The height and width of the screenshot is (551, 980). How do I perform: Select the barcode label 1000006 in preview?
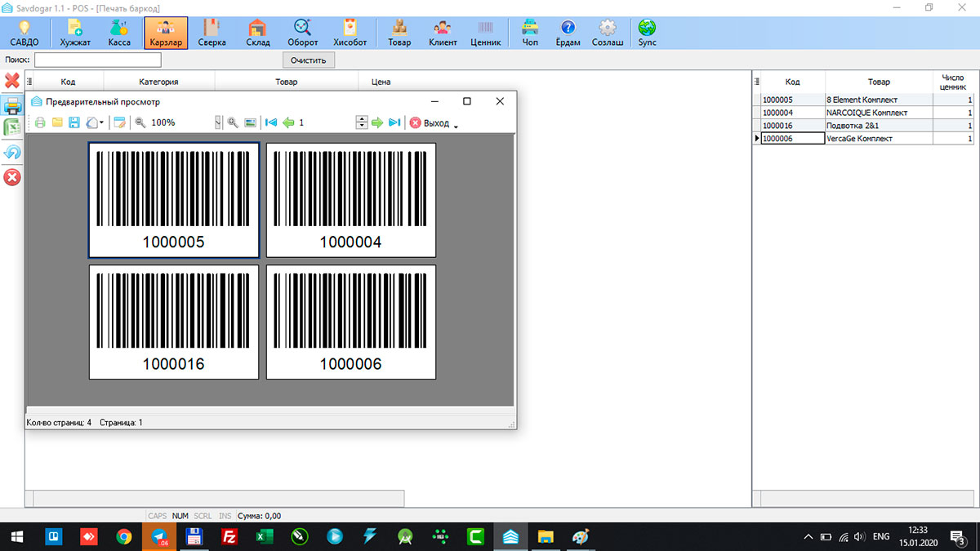click(x=351, y=322)
